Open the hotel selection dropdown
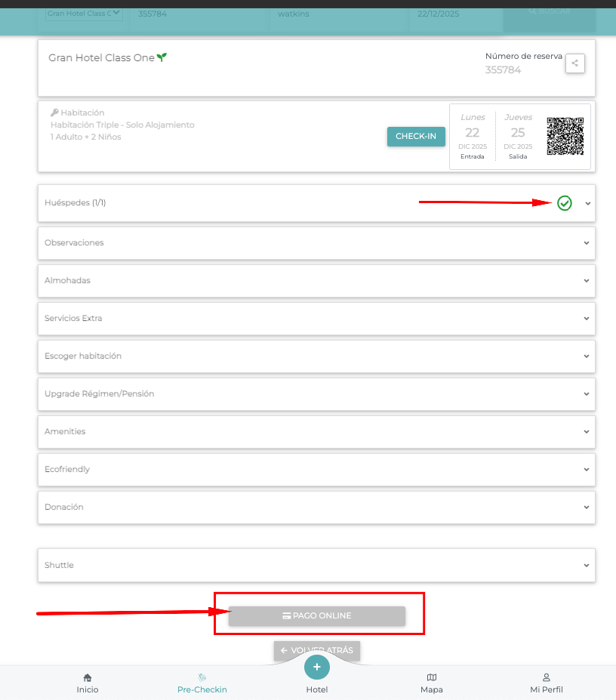This screenshot has height=700, width=616. [84, 13]
